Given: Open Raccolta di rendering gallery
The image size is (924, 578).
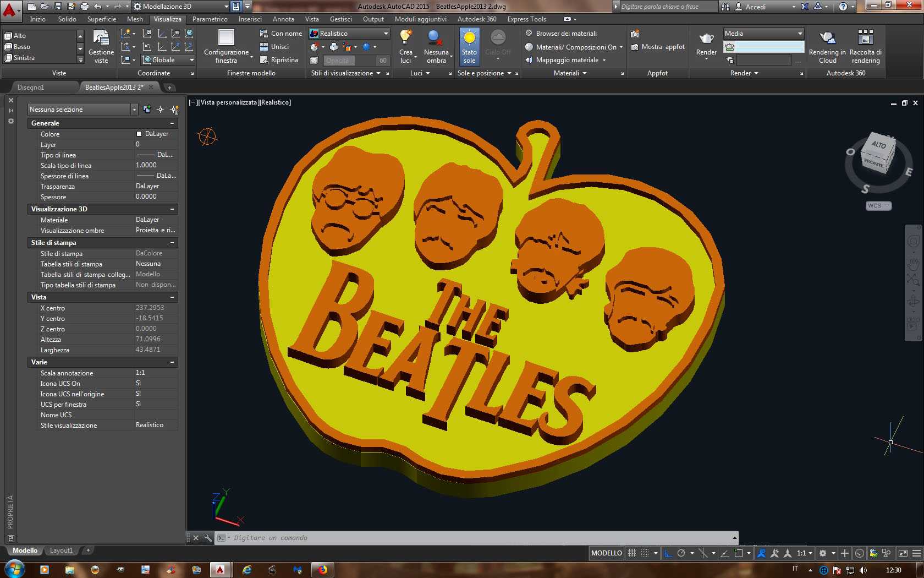Looking at the screenshot, I should (x=866, y=47).
